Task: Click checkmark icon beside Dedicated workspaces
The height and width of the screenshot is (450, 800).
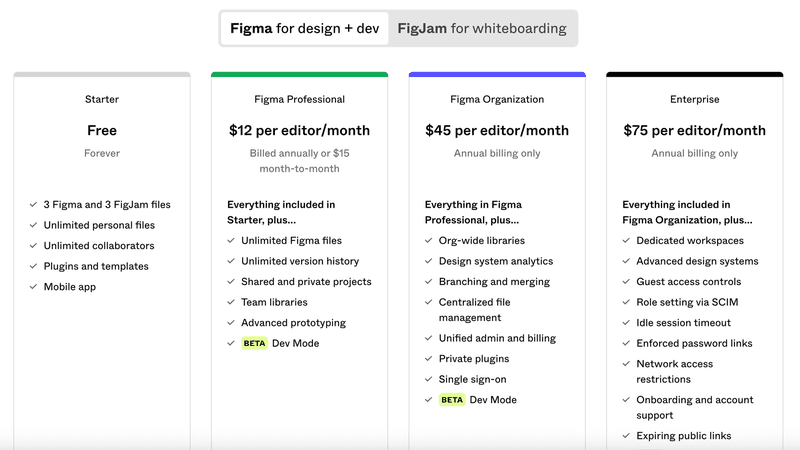Action: click(x=627, y=241)
